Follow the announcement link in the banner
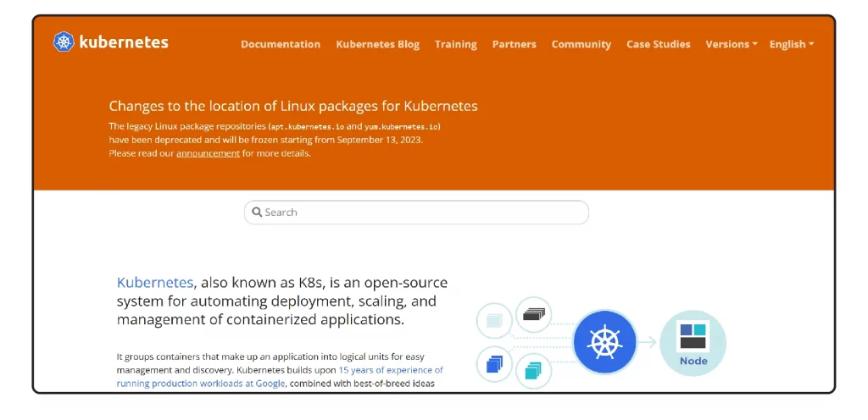 (x=208, y=153)
